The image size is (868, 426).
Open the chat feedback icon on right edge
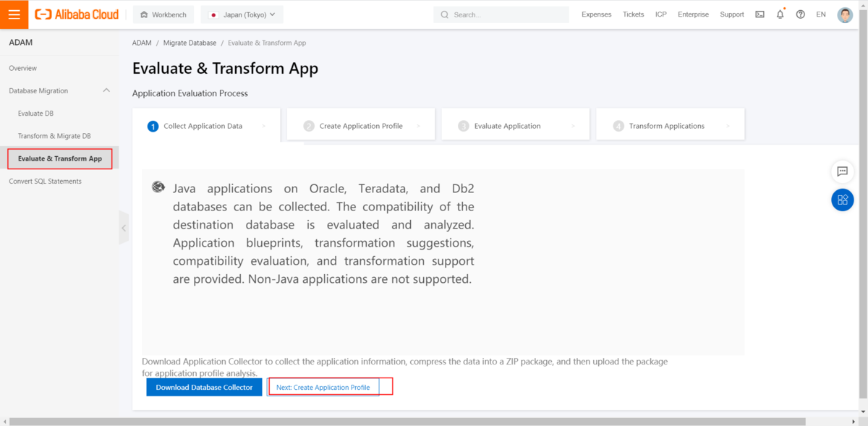[842, 171]
